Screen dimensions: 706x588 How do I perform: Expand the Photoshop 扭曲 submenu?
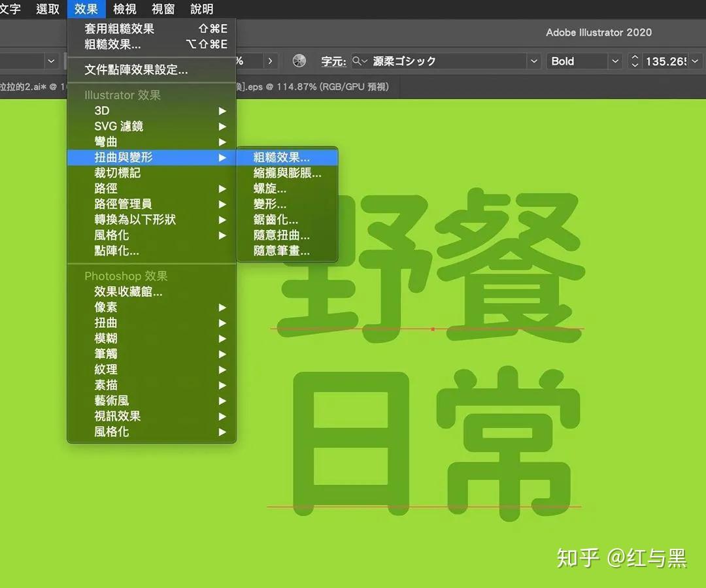[x=152, y=323]
